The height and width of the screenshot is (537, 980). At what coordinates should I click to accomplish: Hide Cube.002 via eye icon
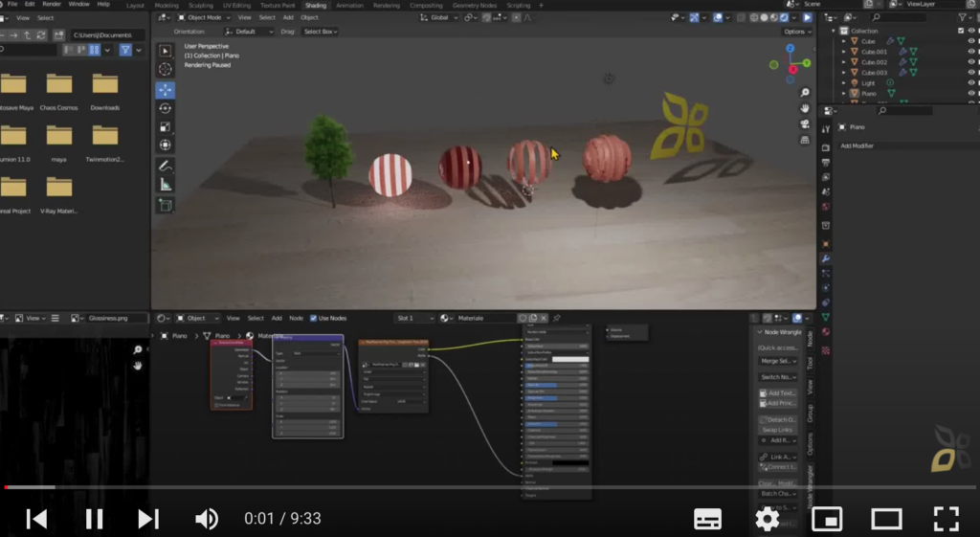coord(971,62)
